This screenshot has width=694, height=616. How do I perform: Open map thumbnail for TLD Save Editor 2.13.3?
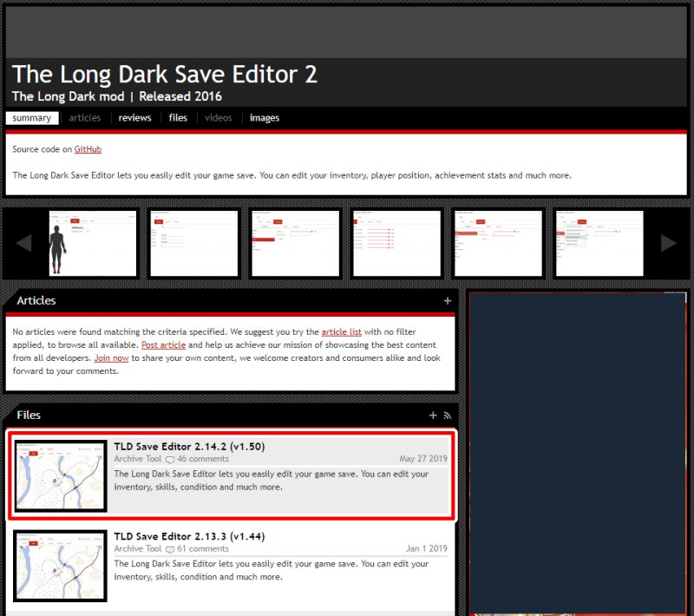(x=60, y=566)
